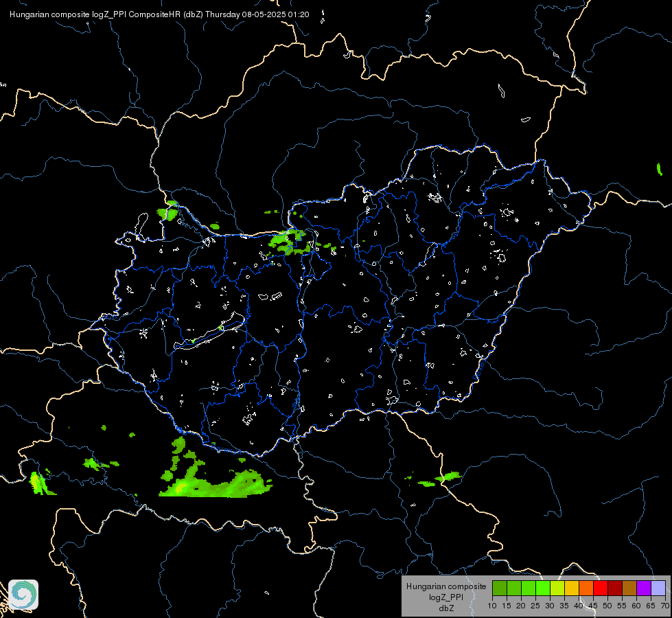Select the 60-65 dBZ purple swatch
The width and height of the screenshot is (672, 618).
tap(644, 588)
